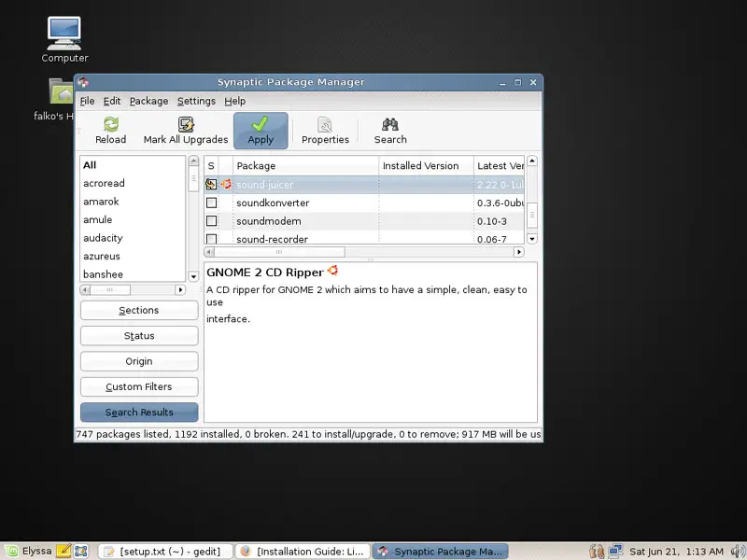The height and width of the screenshot is (560, 747).
Task: Click Mark All Upgrades in the toolbar
Action: 186,131
